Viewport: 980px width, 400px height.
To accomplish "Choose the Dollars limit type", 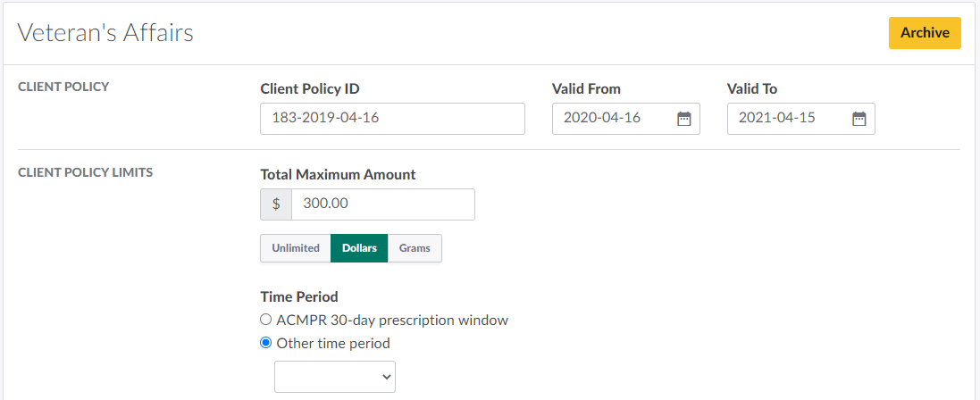I will (359, 248).
